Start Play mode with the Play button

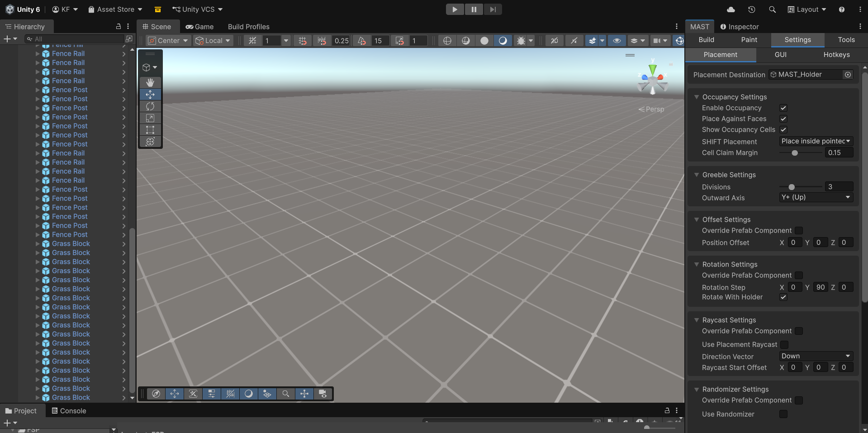(x=455, y=10)
